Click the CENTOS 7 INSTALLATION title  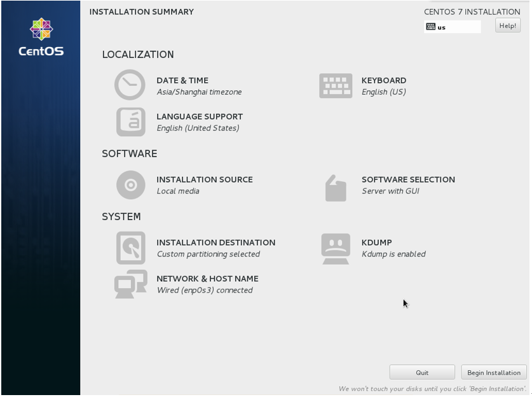click(472, 12)
